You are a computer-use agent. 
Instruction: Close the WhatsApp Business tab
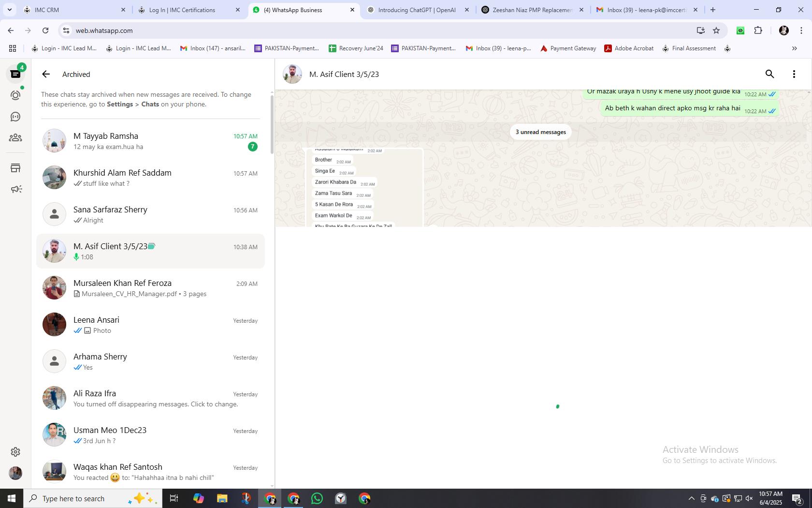point(352,10)
